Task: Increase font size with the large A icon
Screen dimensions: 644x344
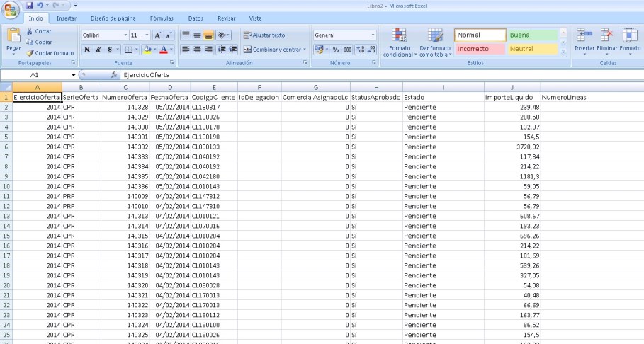Action: [158, 35]
